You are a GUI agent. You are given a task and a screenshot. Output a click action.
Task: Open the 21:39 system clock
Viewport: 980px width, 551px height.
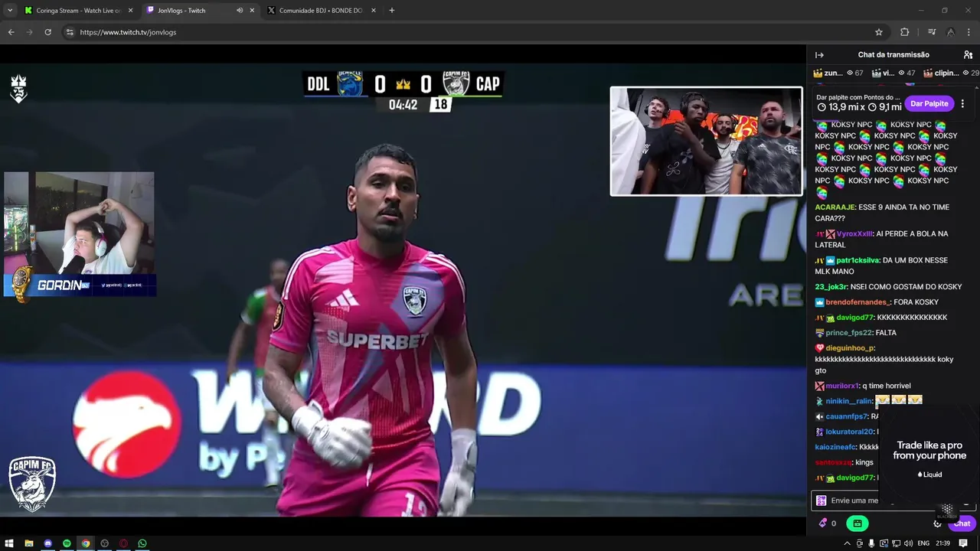(x=943, y=543)
